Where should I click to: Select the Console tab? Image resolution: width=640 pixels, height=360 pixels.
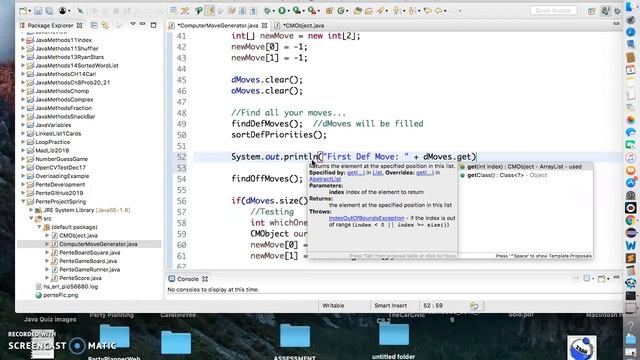click(x=188, y=279)
